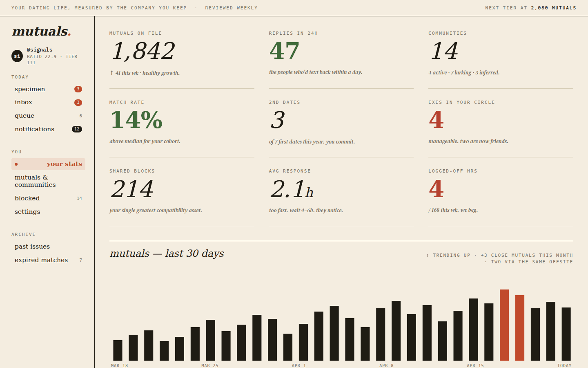Click 'mutuals — last 30 days' heading
The width and height of the screenshot is (588, 368).
[167, 254]
